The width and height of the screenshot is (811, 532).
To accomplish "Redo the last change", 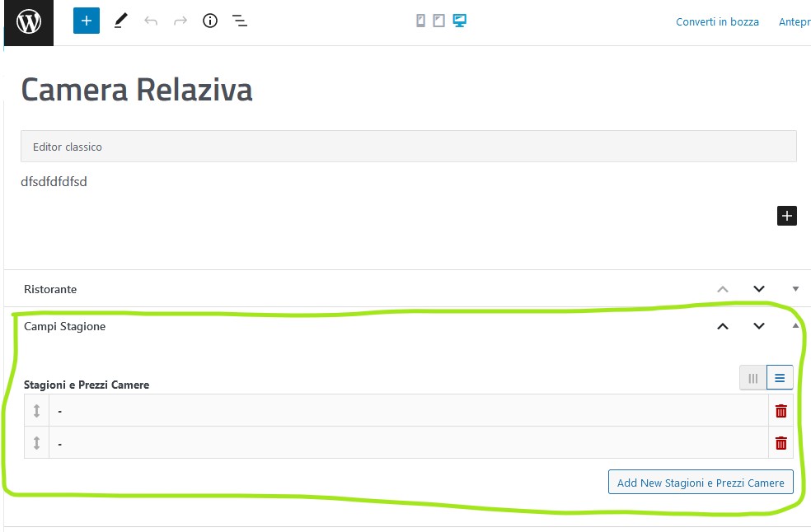I will 180,21.
